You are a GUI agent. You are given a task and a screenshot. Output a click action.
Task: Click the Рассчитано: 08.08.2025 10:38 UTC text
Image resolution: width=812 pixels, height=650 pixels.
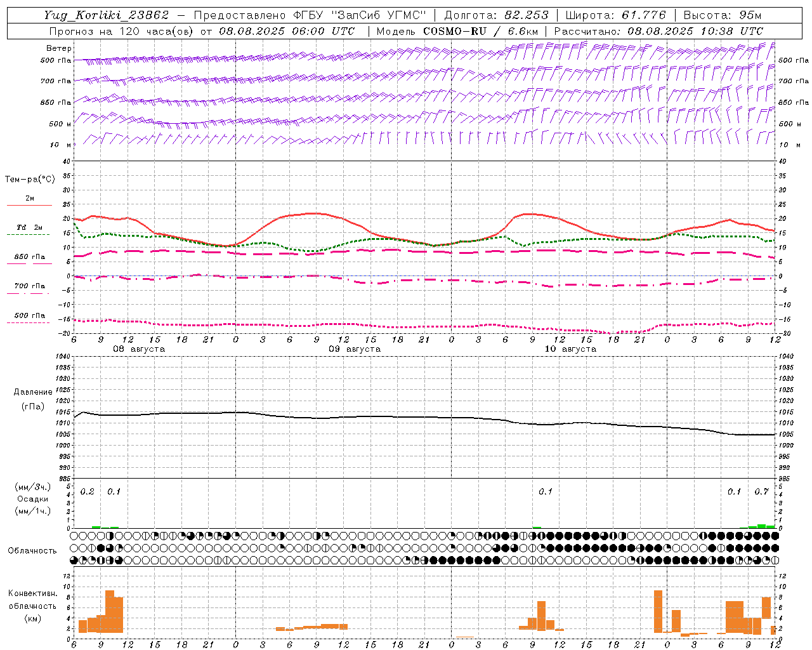pos(658,31)
